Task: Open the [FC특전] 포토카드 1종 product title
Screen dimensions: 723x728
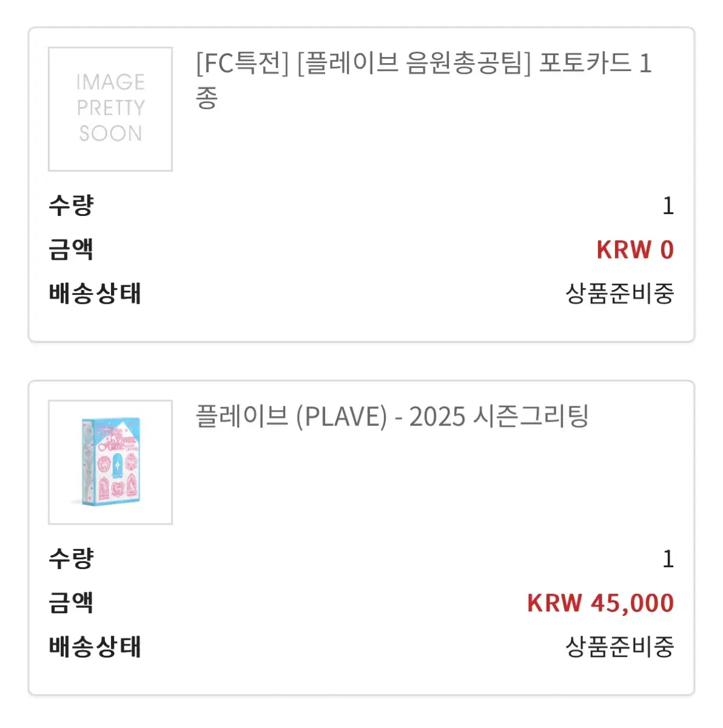Action: (423, 80)
